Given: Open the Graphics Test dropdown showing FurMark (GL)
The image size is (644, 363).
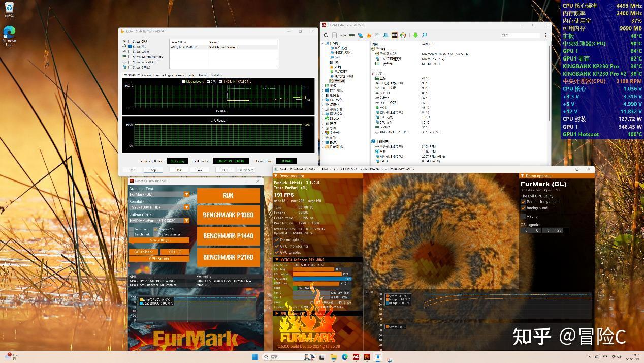Looking at the screenshot, I should pyautogui.click(x=159, y=194).
